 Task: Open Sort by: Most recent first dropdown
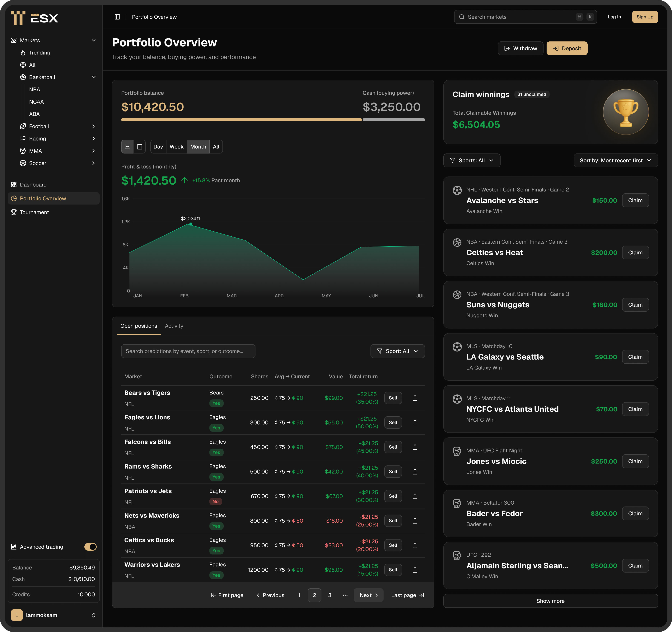click(616, 161)
